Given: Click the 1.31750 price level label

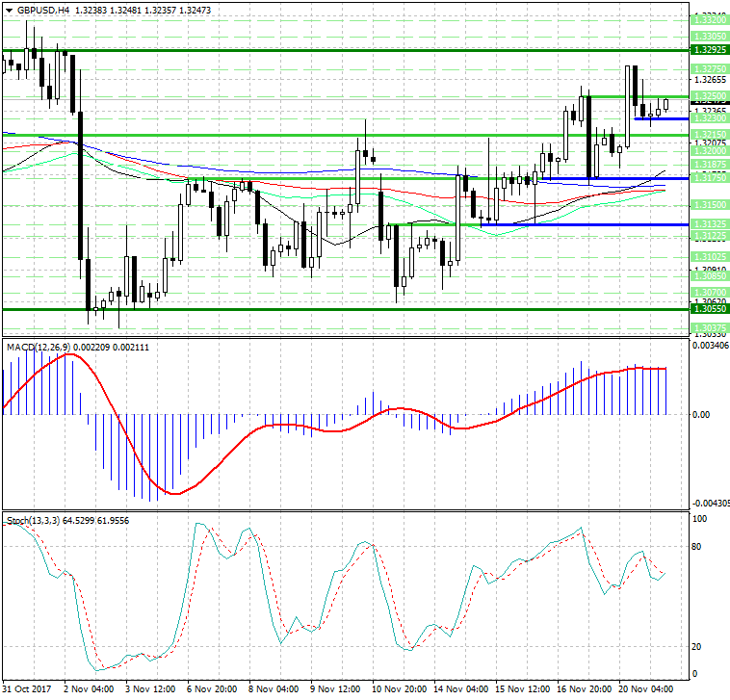Looking at the screenshot, I should [709, 178].
